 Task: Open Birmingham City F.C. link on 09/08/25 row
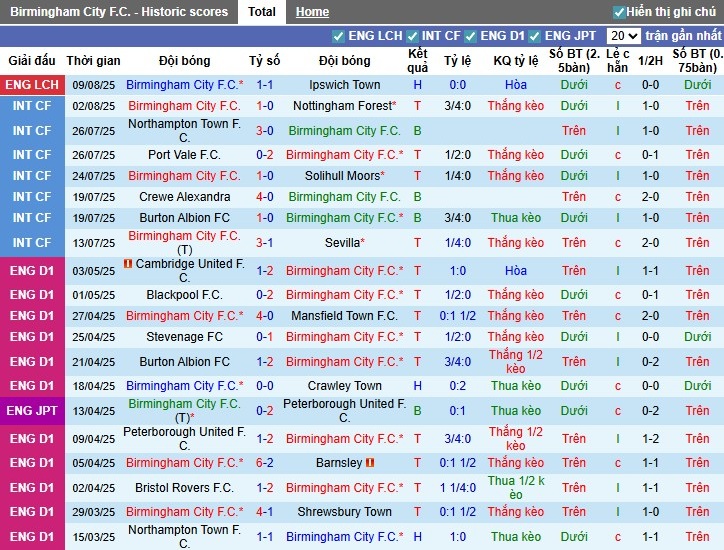tap(182, 85)
